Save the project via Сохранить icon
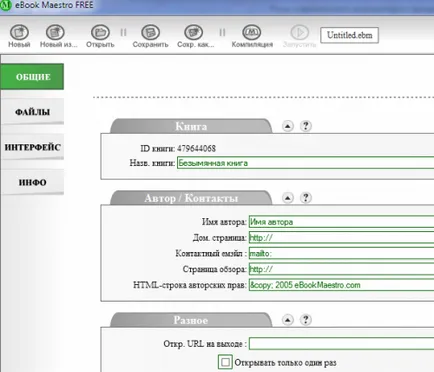The width and height of the screenshot is (434, 372). coord(150,33)
